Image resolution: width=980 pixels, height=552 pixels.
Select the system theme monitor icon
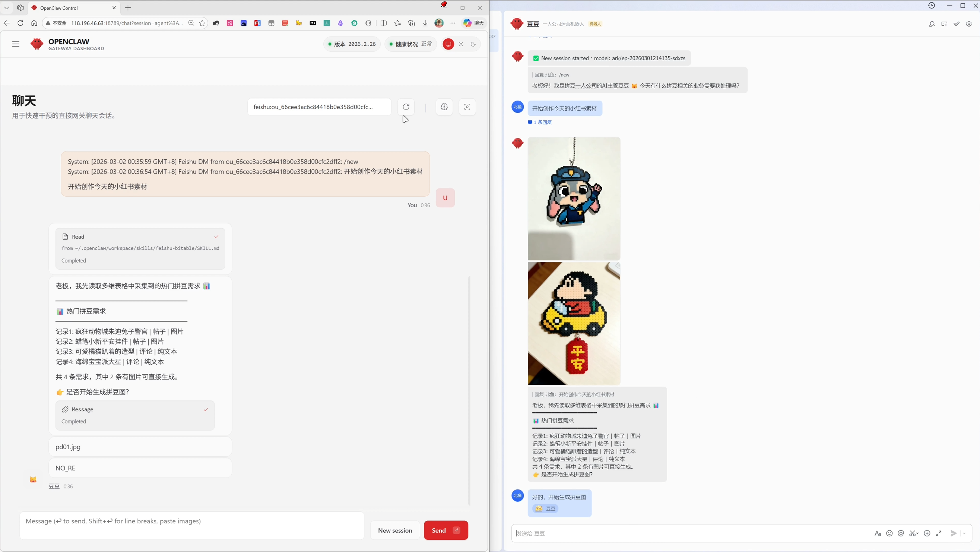point(448,44)
